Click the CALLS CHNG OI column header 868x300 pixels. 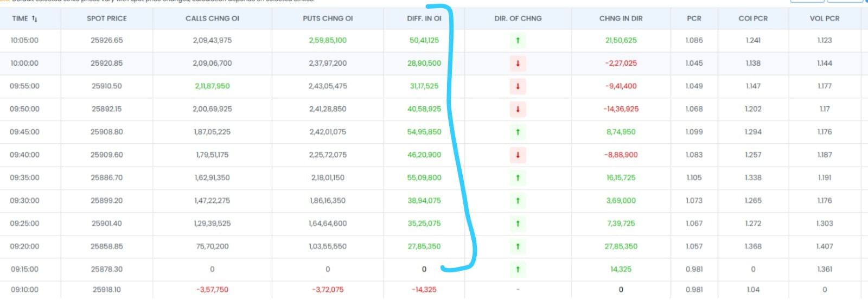212,18
